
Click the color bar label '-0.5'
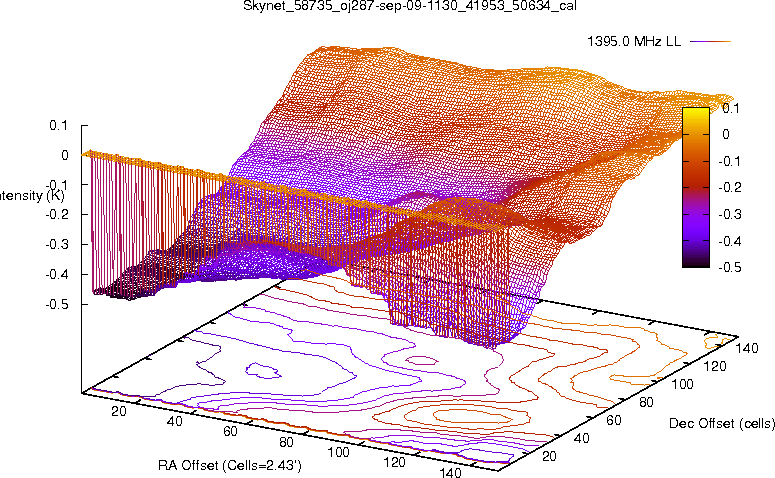(730, 267)
